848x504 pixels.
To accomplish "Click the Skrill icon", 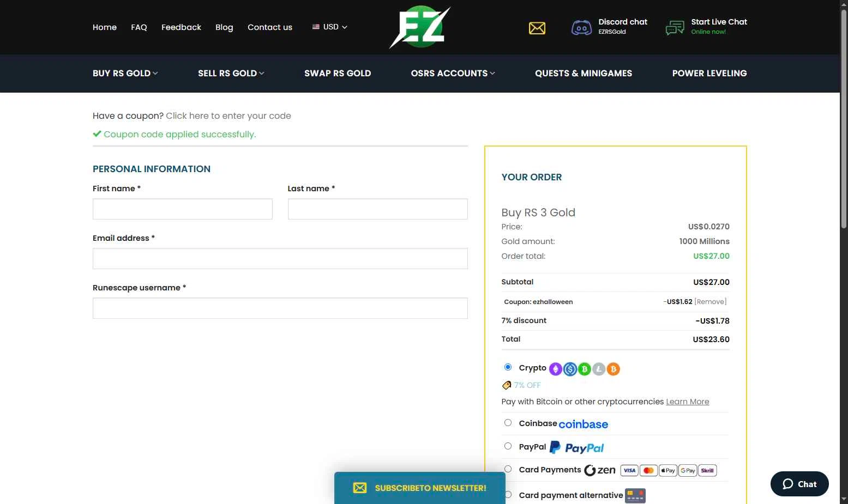I will tap(707, 471).
